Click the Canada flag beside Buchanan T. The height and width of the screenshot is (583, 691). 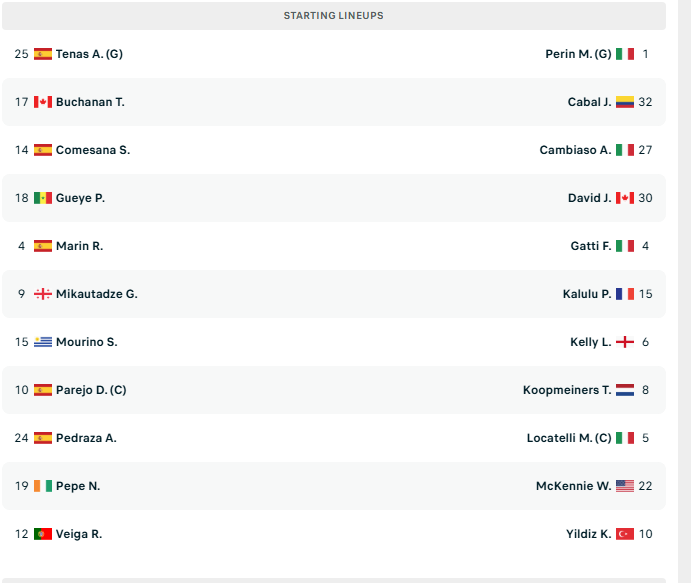42,102
